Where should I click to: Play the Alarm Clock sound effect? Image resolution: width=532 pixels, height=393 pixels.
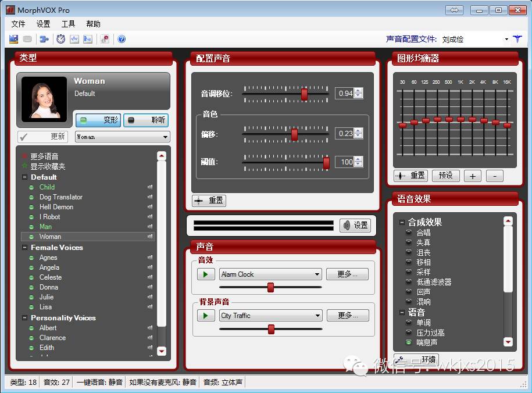tap(206, 274)
